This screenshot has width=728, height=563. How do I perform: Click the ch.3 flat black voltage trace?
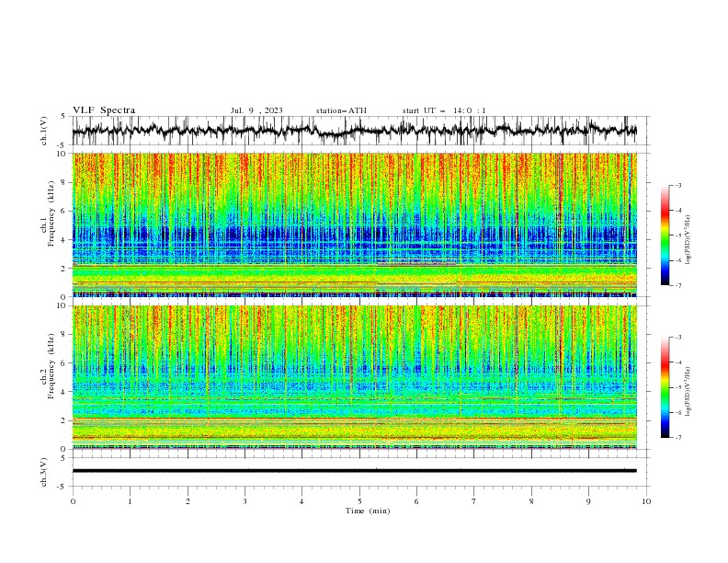coord(354,471)
